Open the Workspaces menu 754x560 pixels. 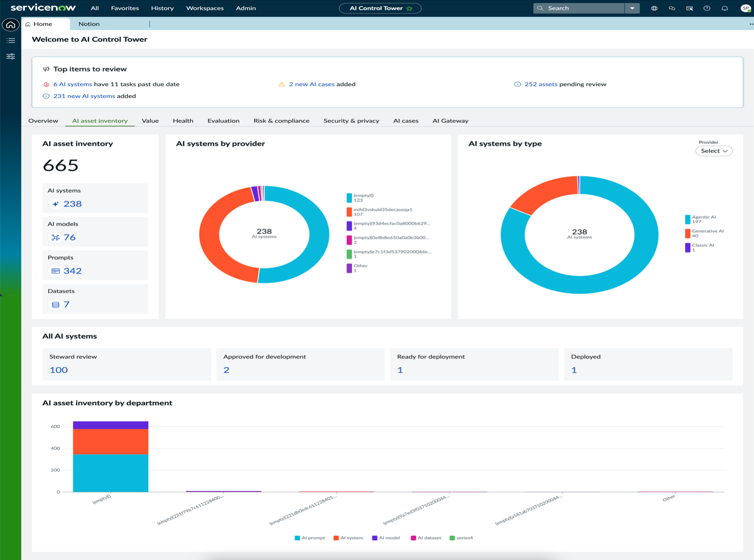pos(205,8)
